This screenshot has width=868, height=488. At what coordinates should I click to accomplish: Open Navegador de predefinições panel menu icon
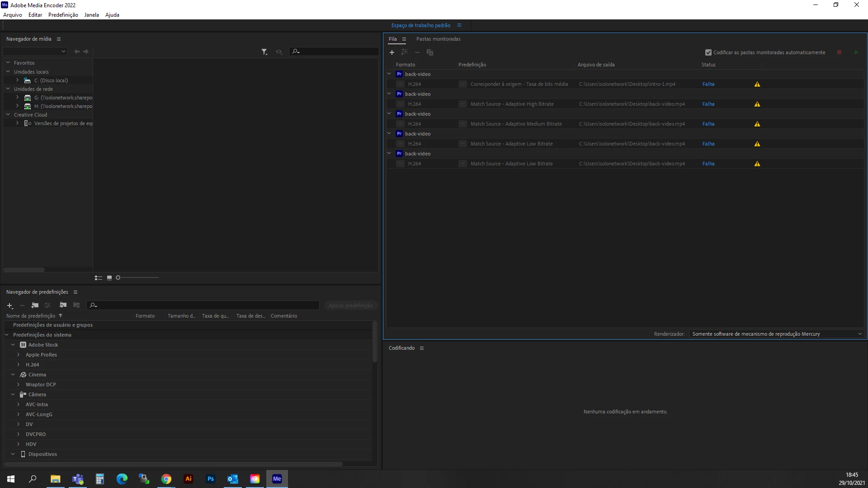75,292
